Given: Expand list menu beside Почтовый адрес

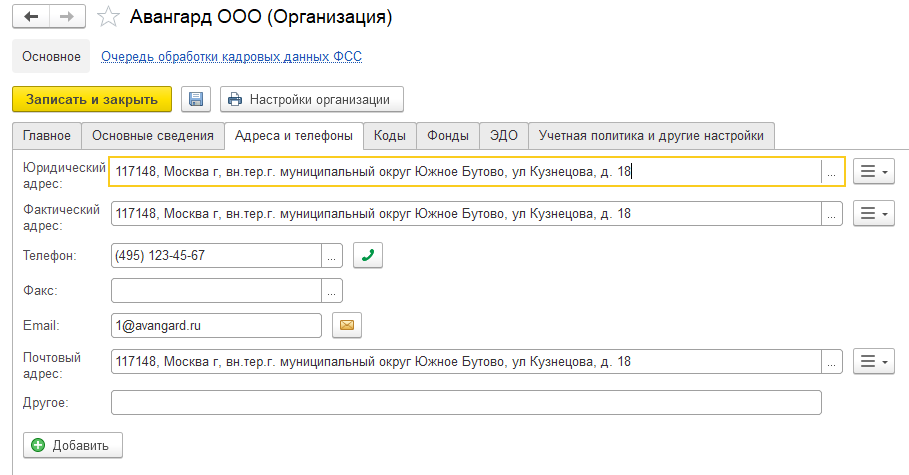Looking at the screenshot, I should 873,361.
